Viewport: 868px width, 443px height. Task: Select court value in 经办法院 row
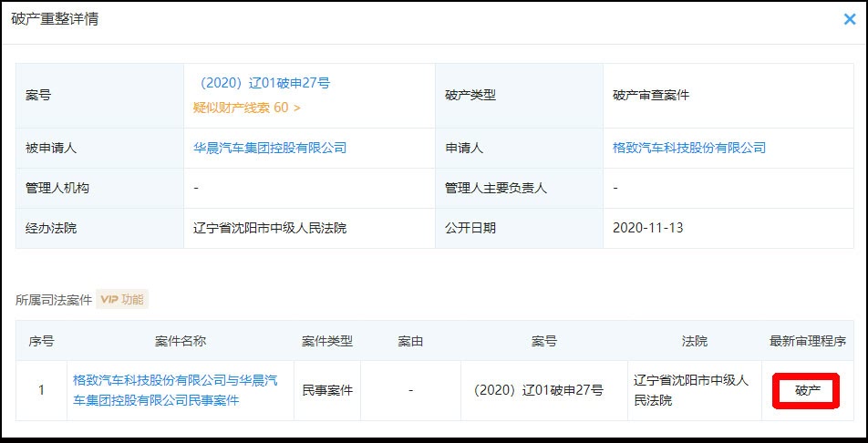(270, 228)
